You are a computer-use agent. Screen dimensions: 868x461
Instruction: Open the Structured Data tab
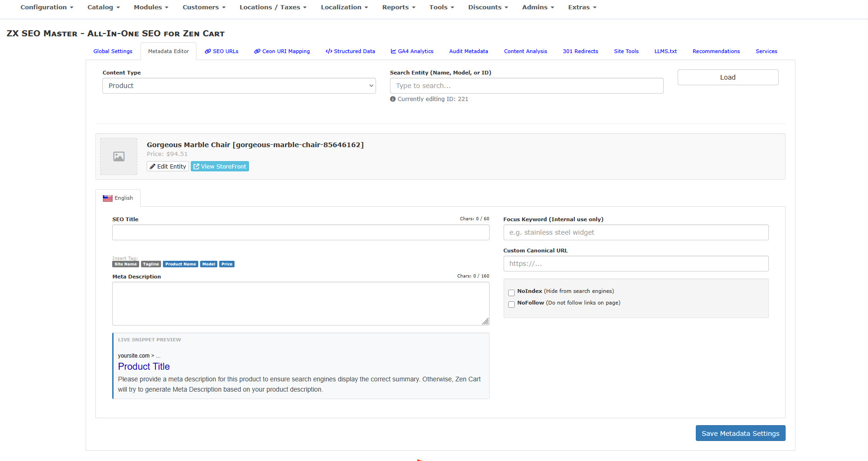pos(350,51)
